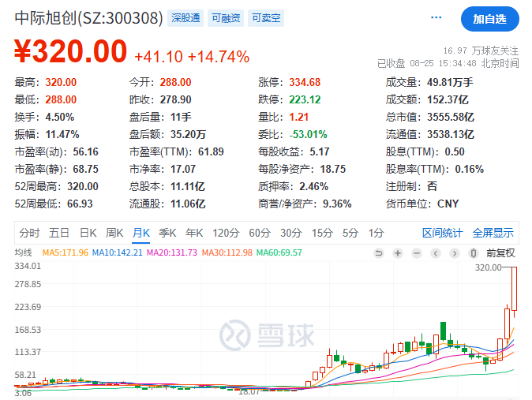Image resolution: width=532 pixels, height=400 pixels.
Task: Click the 已收盘 08-25 timestamp text
Action: 448,63
